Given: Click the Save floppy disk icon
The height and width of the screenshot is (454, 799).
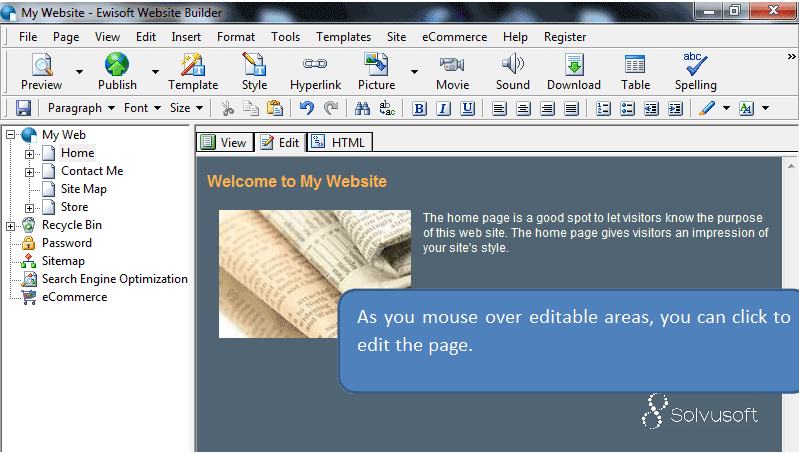Looking at the screenshot, I should [23, 108].
